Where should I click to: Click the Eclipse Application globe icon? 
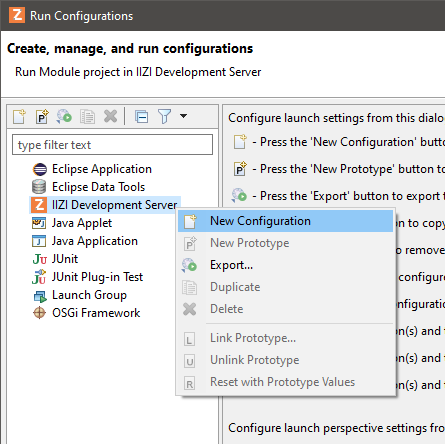(40, 169)
